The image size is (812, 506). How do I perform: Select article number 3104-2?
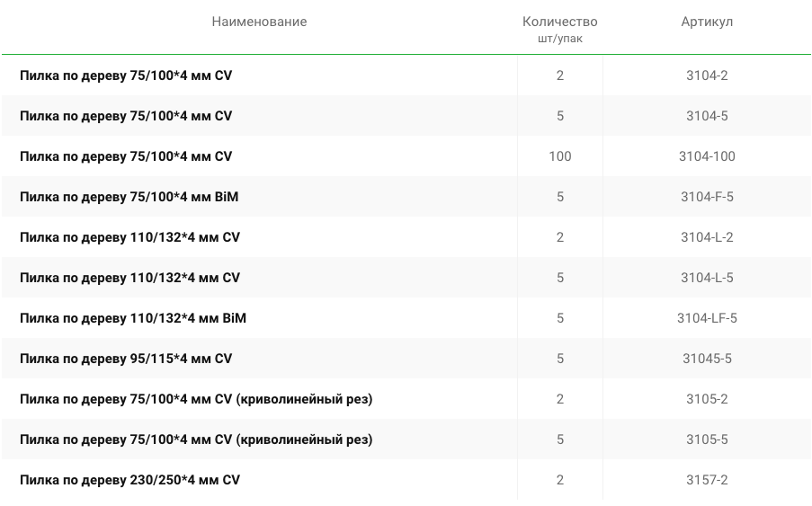(x=707, y=75)
